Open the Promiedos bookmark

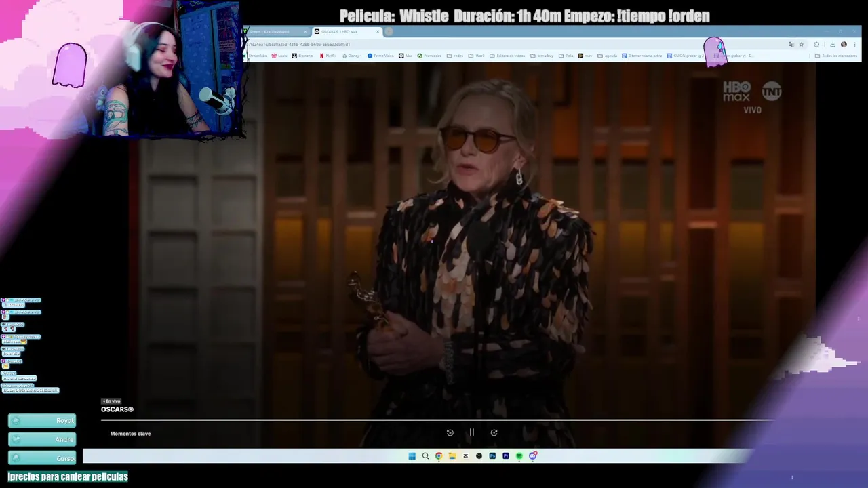pos(430,56)
